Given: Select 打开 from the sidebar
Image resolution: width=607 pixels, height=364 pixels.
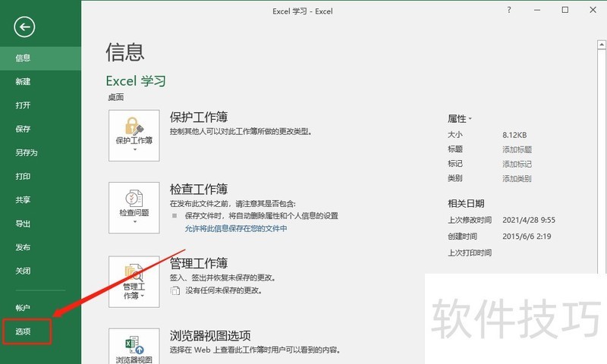Looking at the screenshot, I should click(x=24, y=105).
